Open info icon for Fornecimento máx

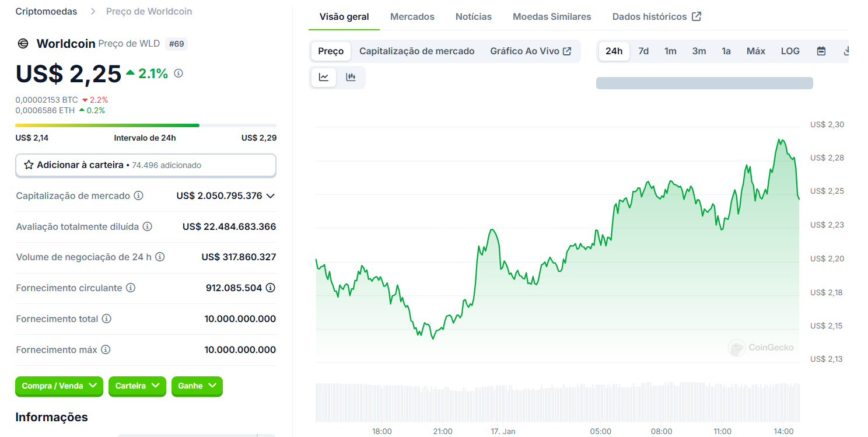pyautogui.click(x=106, y=350)
